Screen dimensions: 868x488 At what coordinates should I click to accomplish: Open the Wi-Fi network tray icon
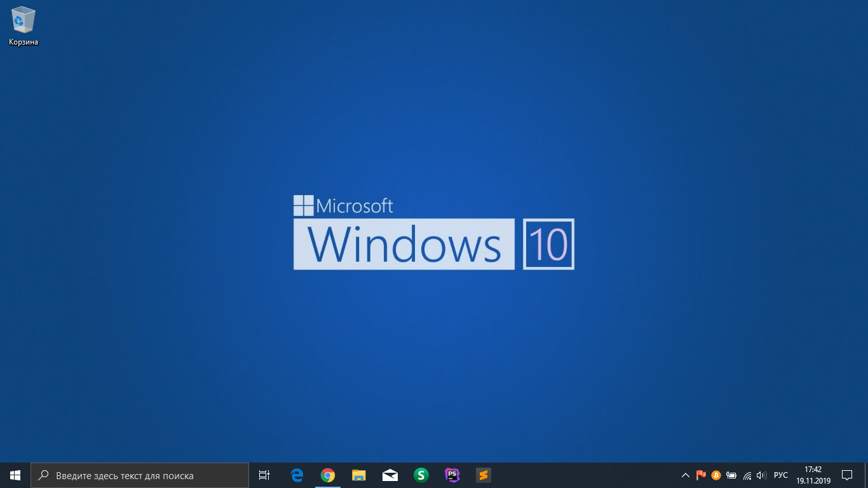tap(747, 475)
